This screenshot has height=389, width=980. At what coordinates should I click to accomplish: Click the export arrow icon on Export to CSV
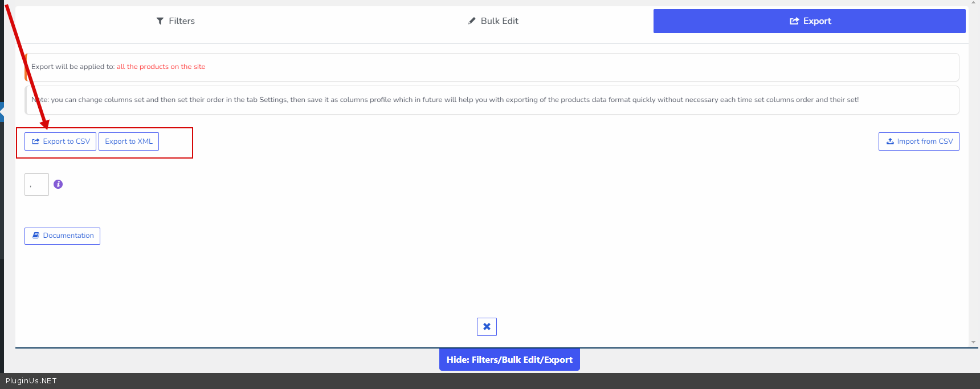click(x=36, y=141)
